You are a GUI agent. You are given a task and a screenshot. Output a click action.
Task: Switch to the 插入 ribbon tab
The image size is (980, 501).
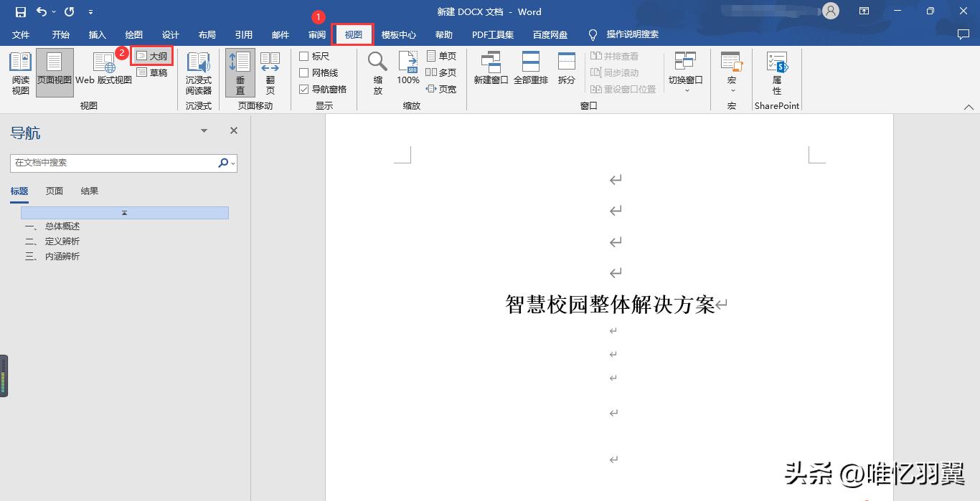(x=97, y=34)
